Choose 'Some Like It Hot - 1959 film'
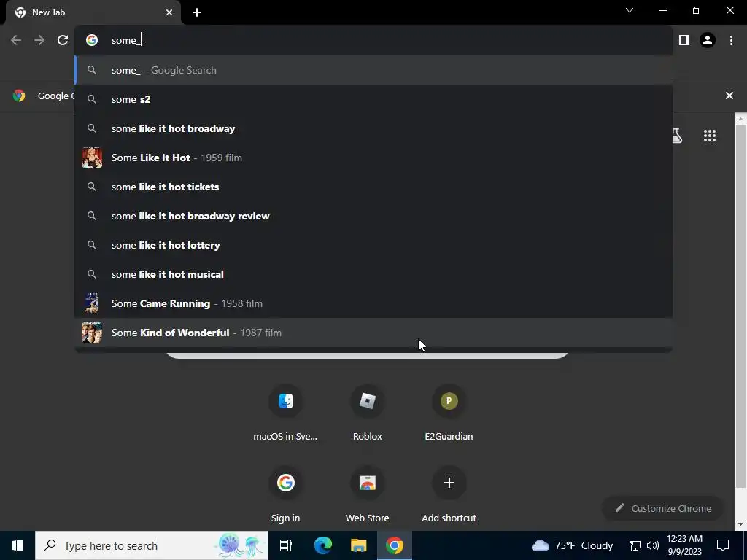Screen dimensions: 747x560 [x=373, y=157]
